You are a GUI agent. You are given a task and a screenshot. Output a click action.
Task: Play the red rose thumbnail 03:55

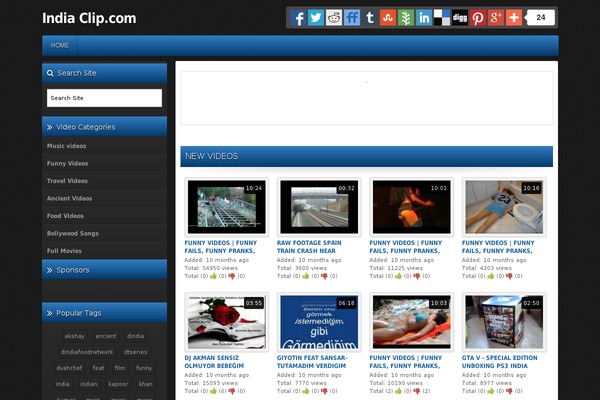click(x=227, y=322)
